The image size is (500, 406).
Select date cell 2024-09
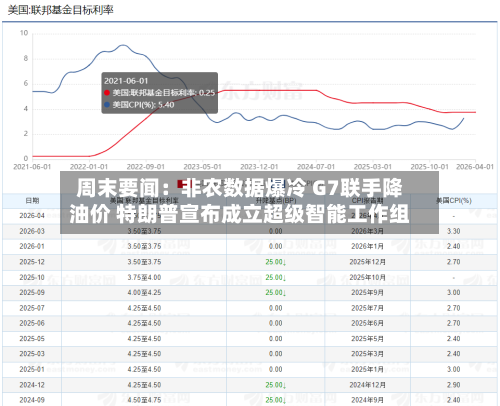pos(32,400)
